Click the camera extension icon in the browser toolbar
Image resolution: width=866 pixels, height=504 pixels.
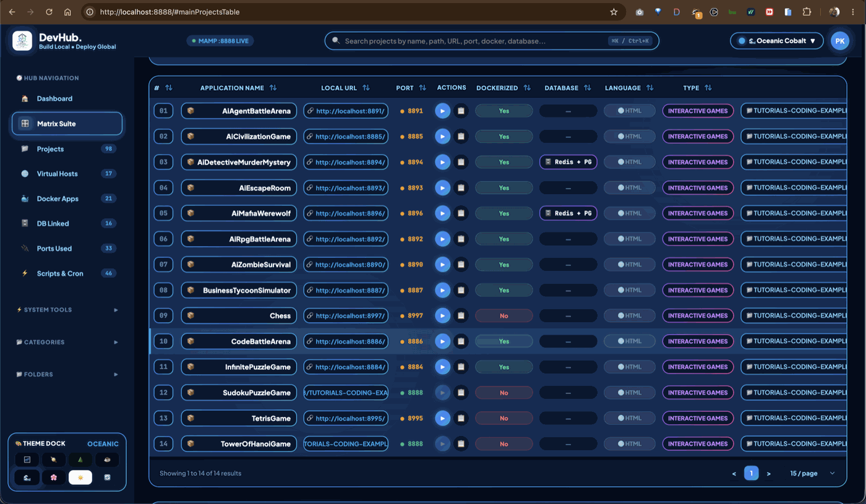pos(640,12)
